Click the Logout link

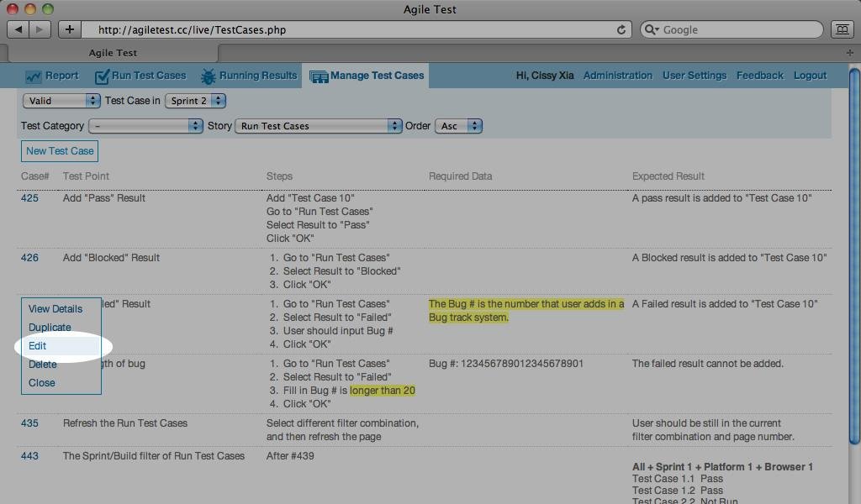[x=809, y=75]
